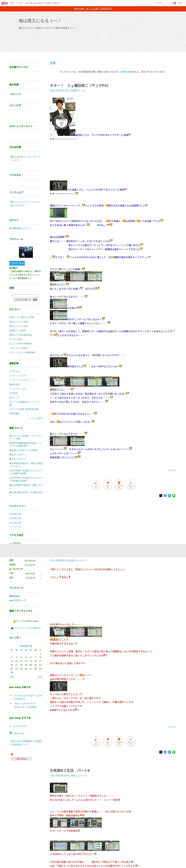186x868 pixels.
Task: Click 応援 reaction under the 織田裕二 post
Action: 107,484
